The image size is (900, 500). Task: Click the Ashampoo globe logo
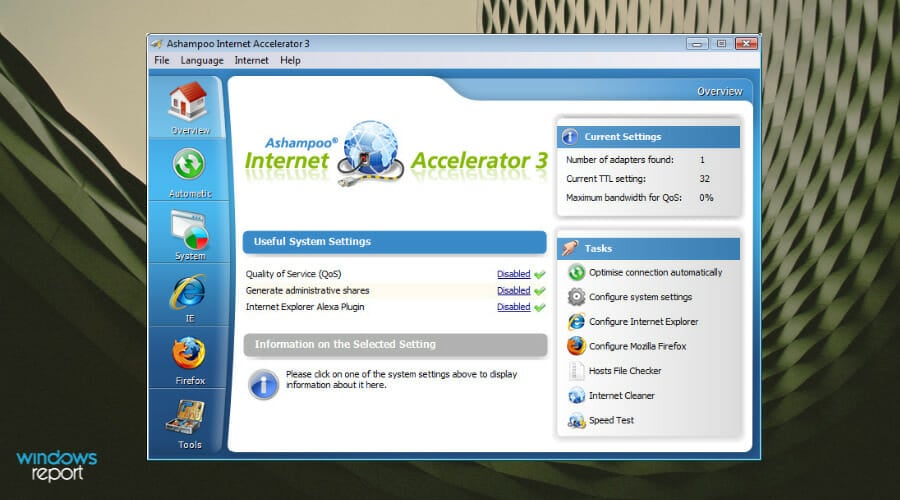(370, 153)
